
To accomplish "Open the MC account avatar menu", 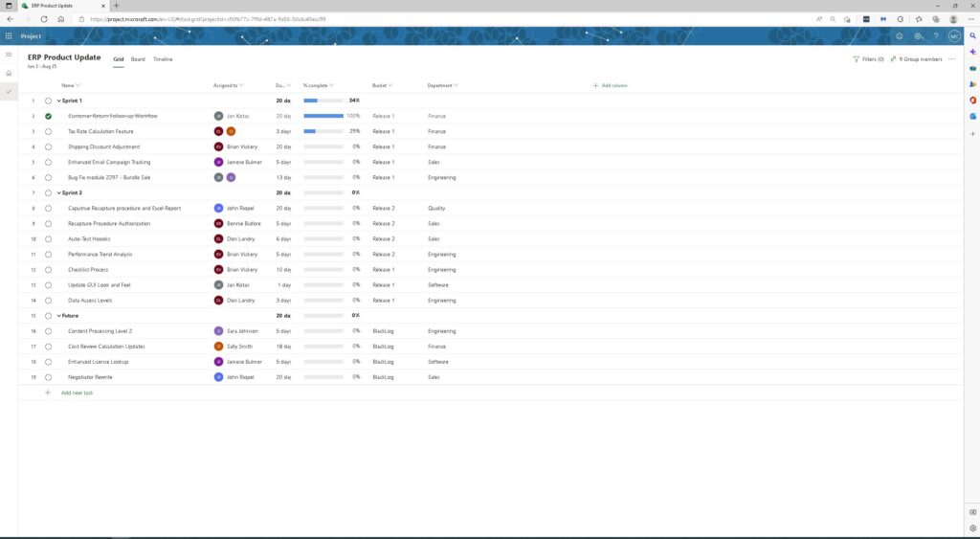I will (954, 36).
